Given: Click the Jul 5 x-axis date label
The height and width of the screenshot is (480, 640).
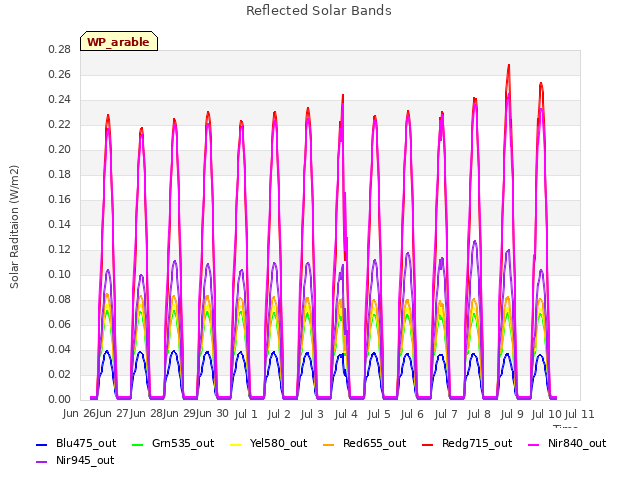Looking at the screenshot, I should 379,414.
